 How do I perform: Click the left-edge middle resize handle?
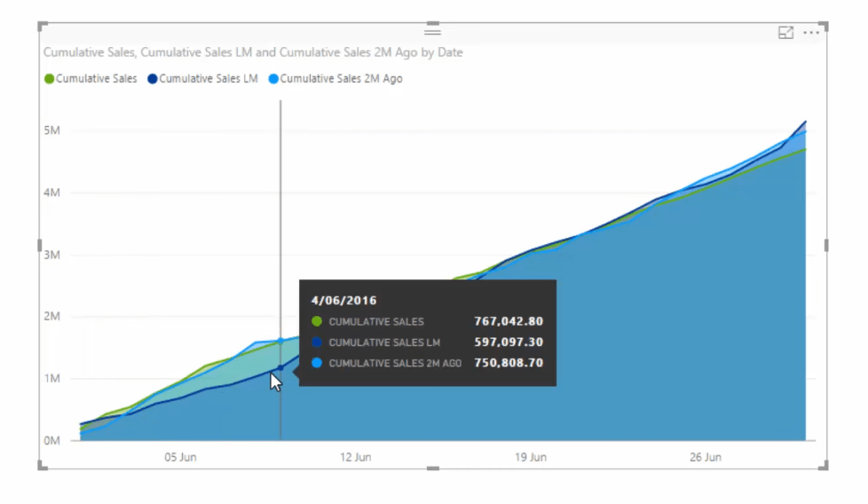tap(39, 245)
